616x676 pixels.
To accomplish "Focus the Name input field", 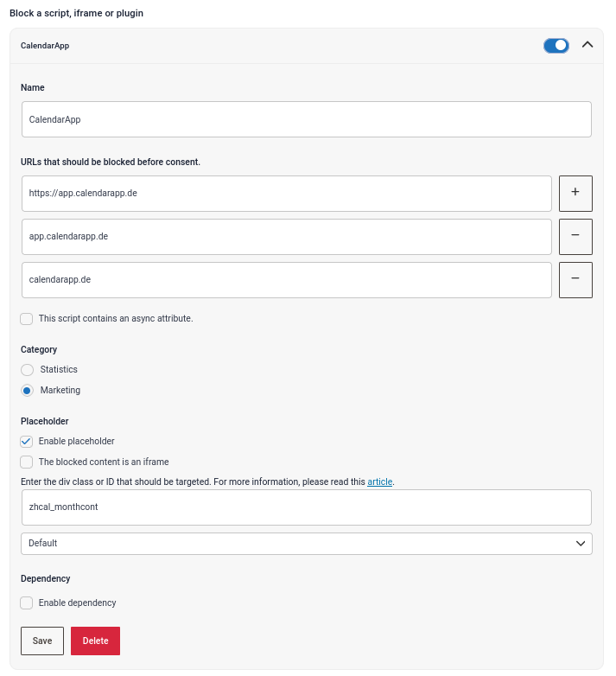I will pos(307,119).
